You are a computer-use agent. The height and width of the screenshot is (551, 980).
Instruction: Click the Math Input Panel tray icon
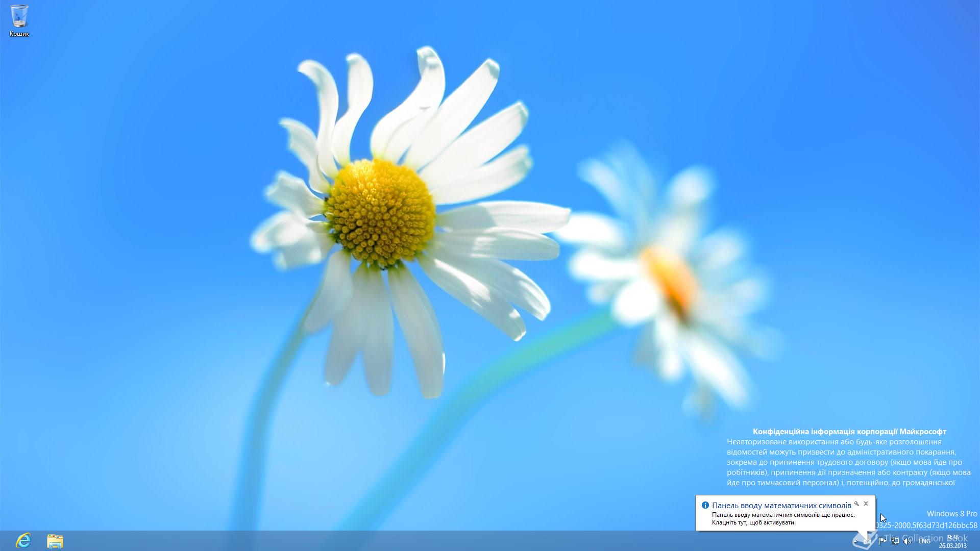pyautogui.click(x=868, y=541)
